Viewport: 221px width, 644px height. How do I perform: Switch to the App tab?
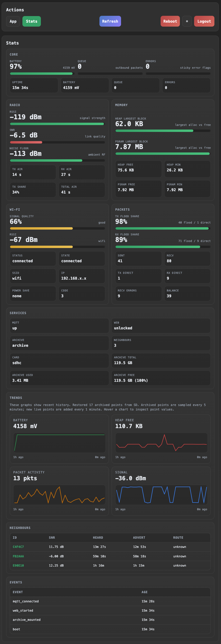[13, 21]
